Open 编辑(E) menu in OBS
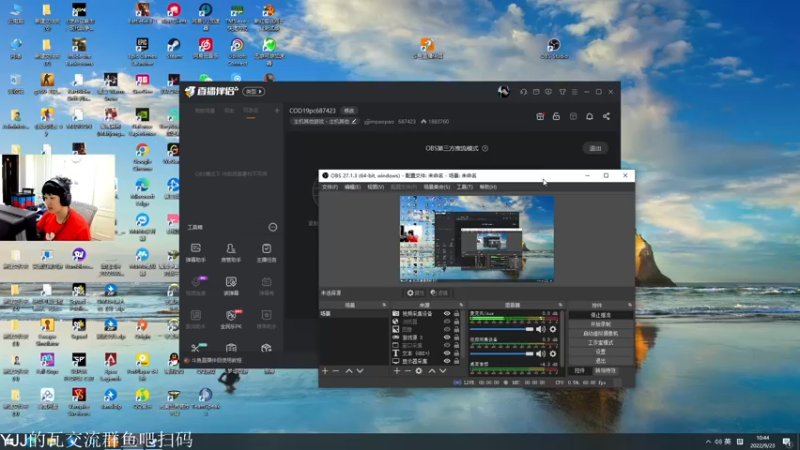The height and width of the screenshot is (450, 800). point(352,187)
